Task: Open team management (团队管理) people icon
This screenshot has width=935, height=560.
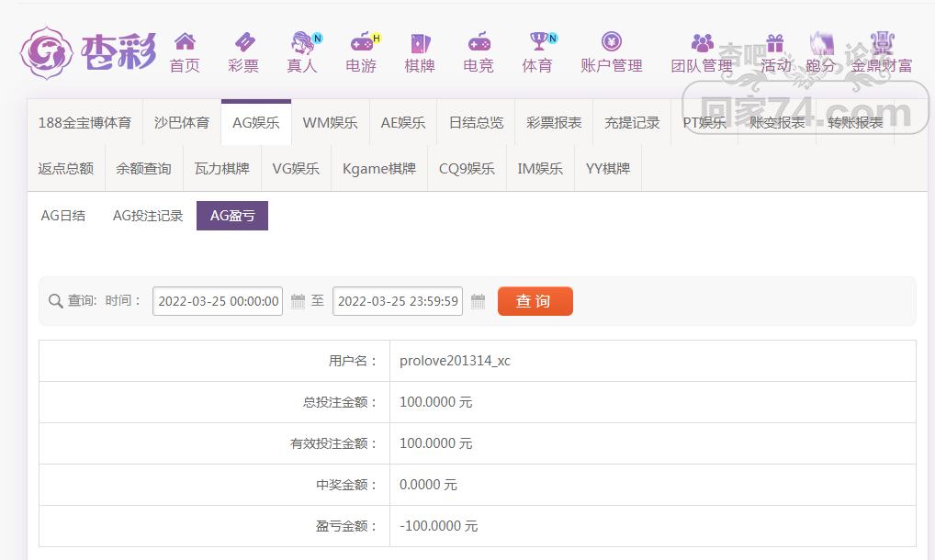Action: tap(702, 42)
